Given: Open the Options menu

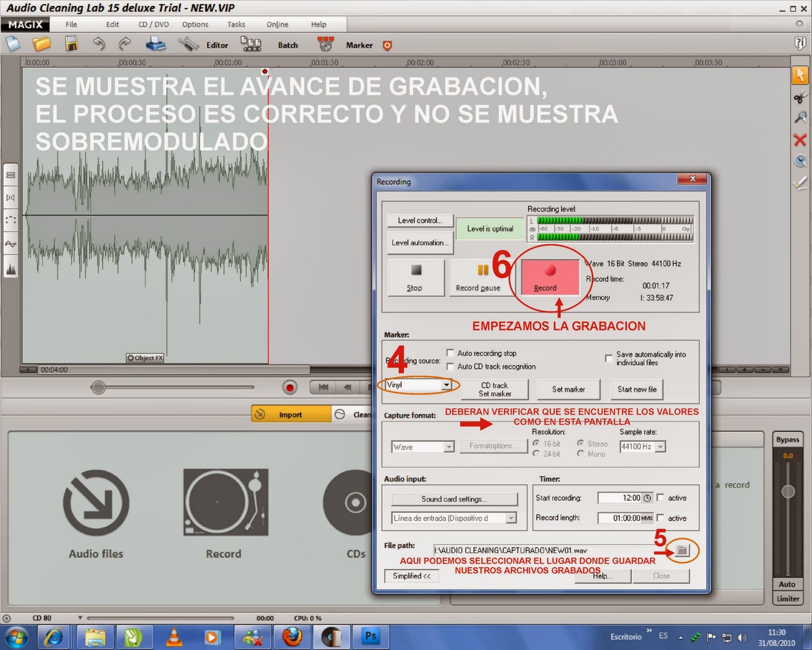Looking at the screenshot, I should point(195,24).
